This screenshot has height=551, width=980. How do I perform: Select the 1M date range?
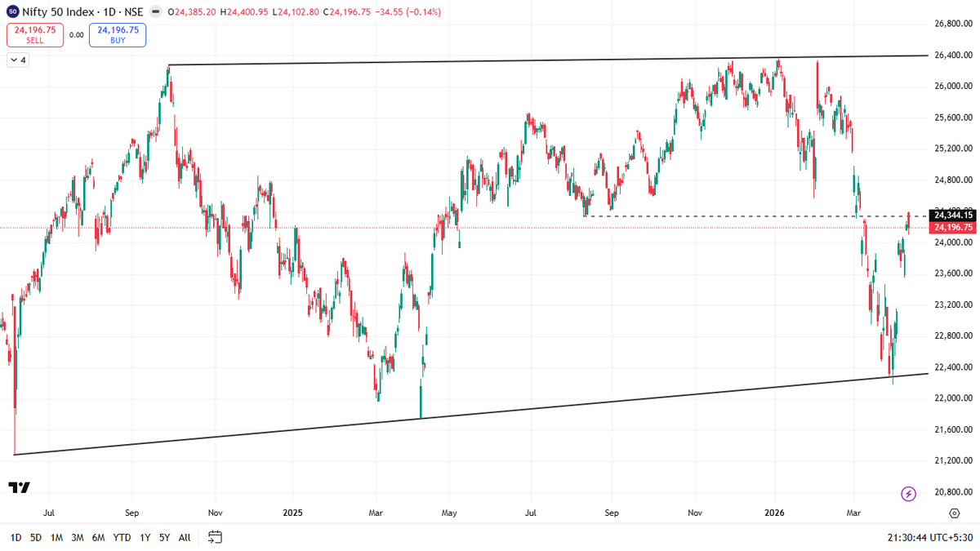pyautogui.click(x=57, y=537)
